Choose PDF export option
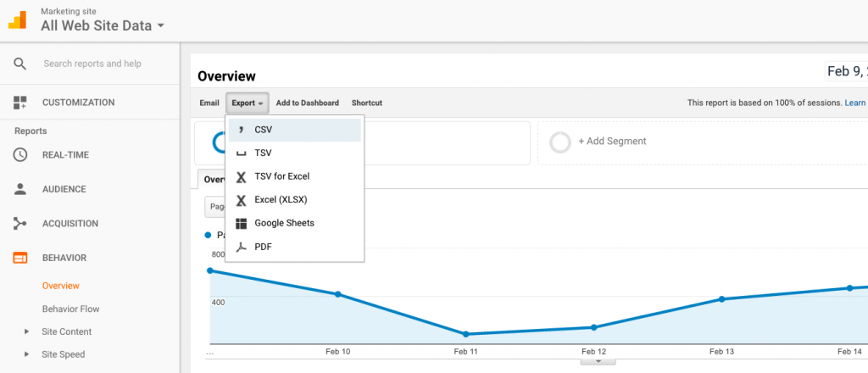Viewport: 868px width, 373px height. tap(263, 247)
